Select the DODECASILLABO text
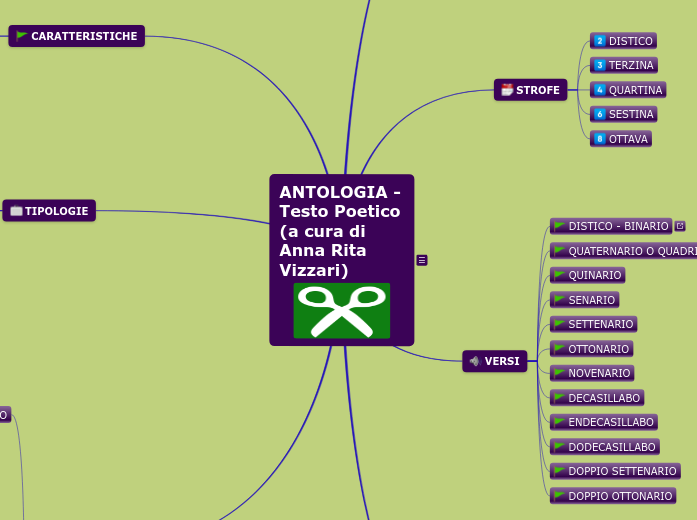This screenshot has width=697, height=520. tap(612, 447)
